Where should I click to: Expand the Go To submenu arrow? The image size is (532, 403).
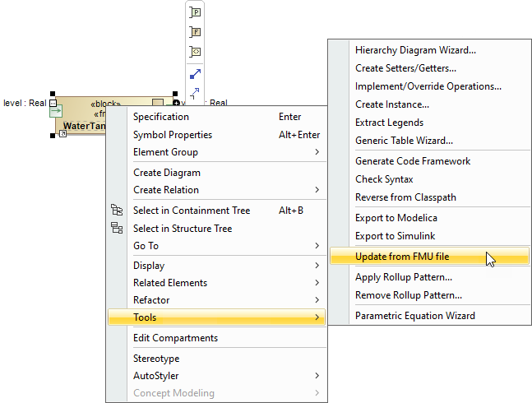click(317, 246)
